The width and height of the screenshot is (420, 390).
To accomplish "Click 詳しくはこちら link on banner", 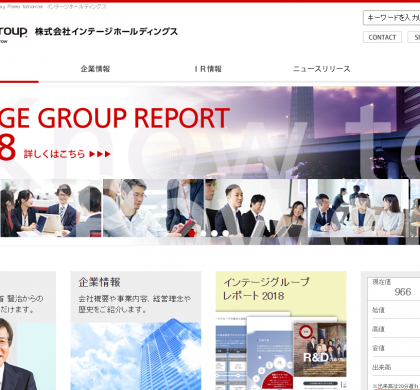I will click(67, 154).
